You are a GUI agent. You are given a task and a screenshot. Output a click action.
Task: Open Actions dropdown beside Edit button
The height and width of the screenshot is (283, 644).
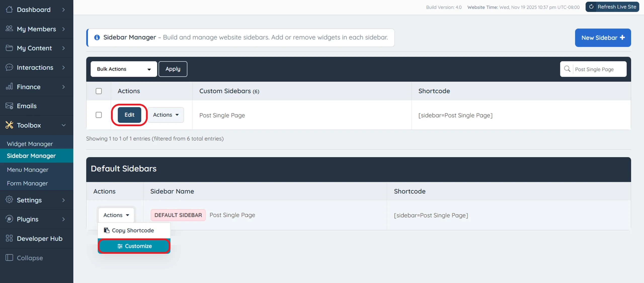click(166, 115)
